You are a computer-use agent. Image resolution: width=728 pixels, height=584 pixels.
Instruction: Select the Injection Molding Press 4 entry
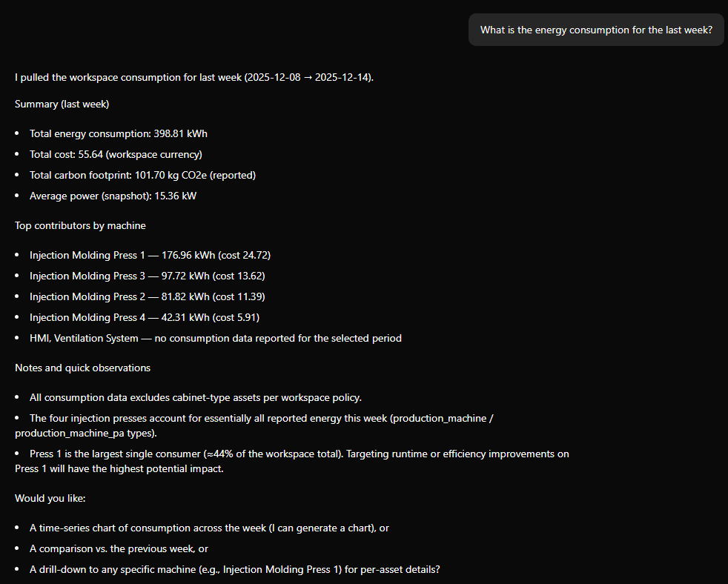coord(144,317)
